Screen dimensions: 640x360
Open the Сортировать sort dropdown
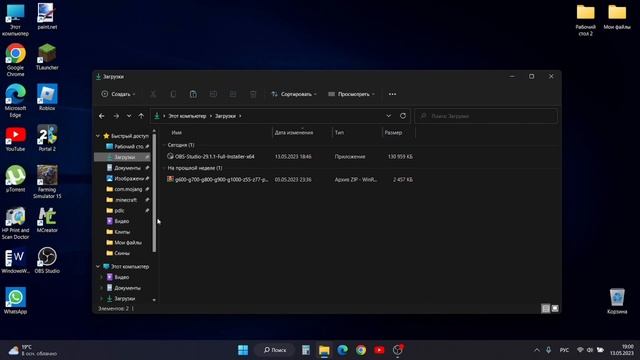pyautogui.click(x=294, y=94)
